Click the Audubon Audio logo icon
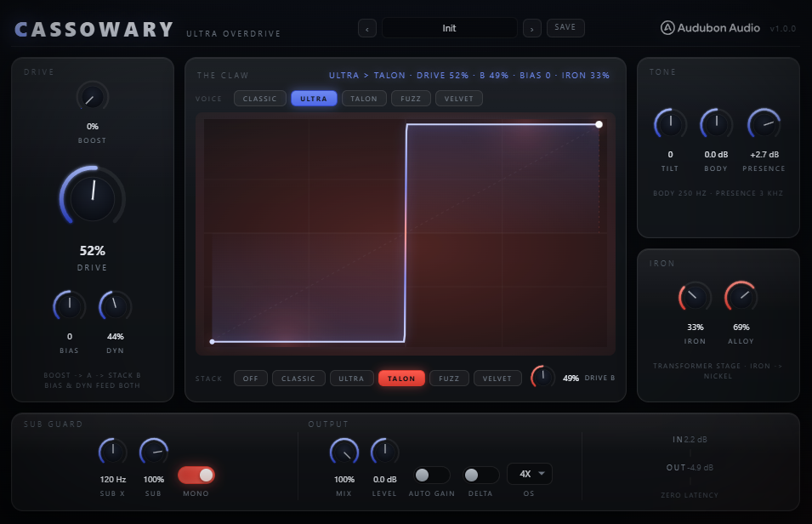The width and height of the screenshot is (812, 524). point(667,28)
